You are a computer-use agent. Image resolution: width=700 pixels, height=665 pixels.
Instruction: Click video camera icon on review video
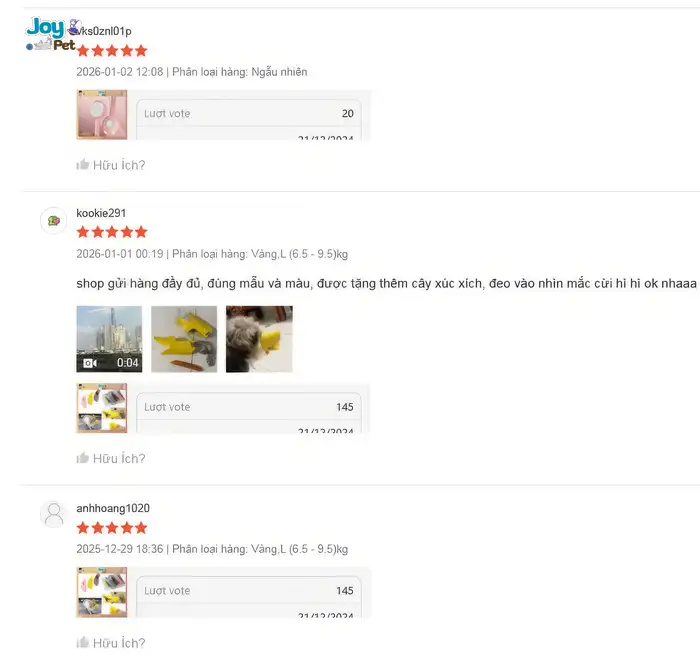90,363
